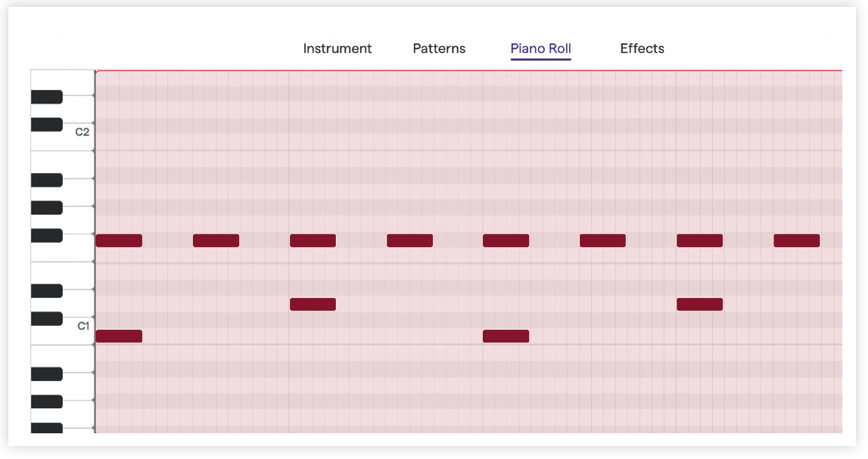Select the second note in the D1 row
This screenshot has height=459, width=868.
pyautogui.click(x=700, y=304)
